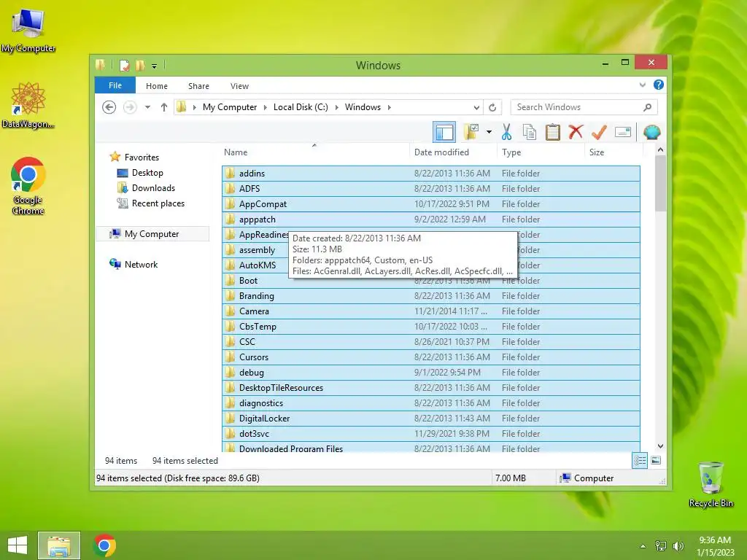Click the Cursors folder icon
Viewport: 747px width, 560px height.
[230, 357]
